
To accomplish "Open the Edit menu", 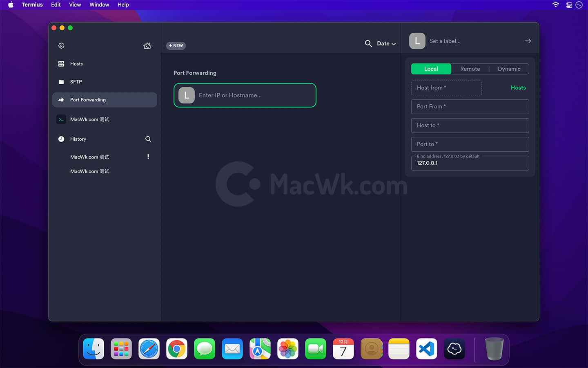I will pos(56,5).
